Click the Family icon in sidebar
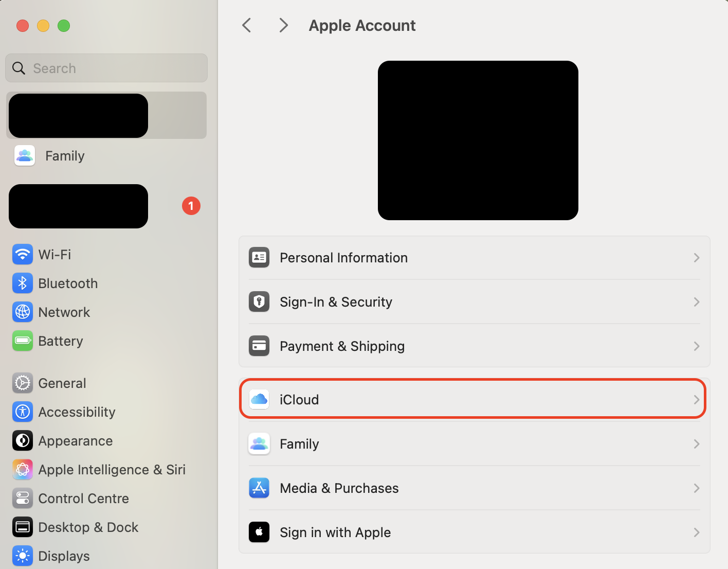 point(25,155)
